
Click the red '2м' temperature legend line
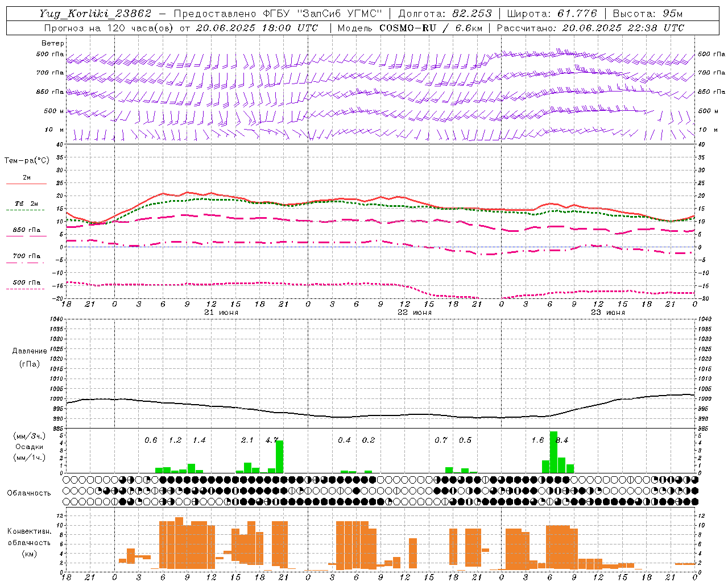point(26,184)
